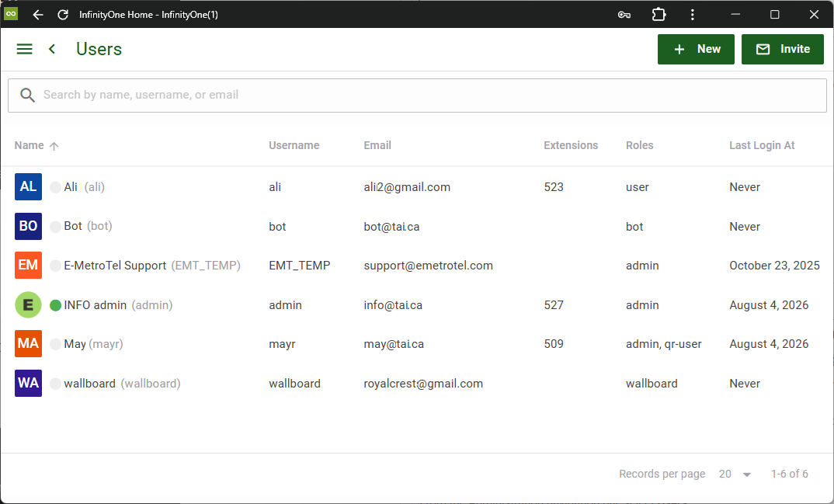
Task: Reload the page with the refresh icon
Action: [x=63, y=15]
